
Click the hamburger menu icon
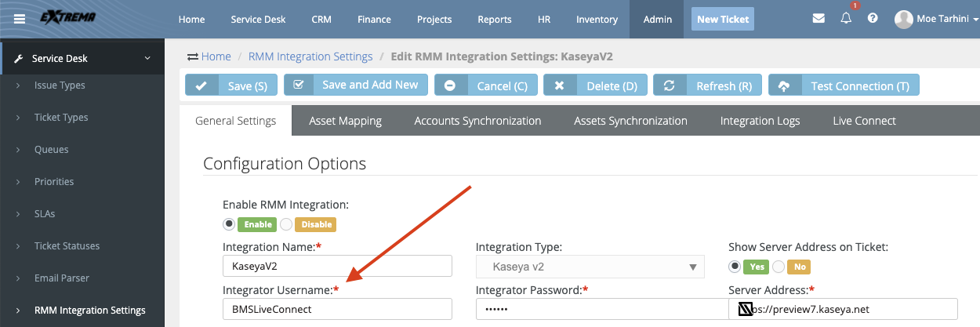click(x=19, y=19)
